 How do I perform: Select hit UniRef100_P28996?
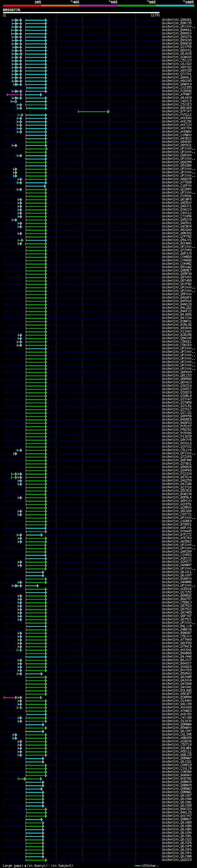point(177,91)
